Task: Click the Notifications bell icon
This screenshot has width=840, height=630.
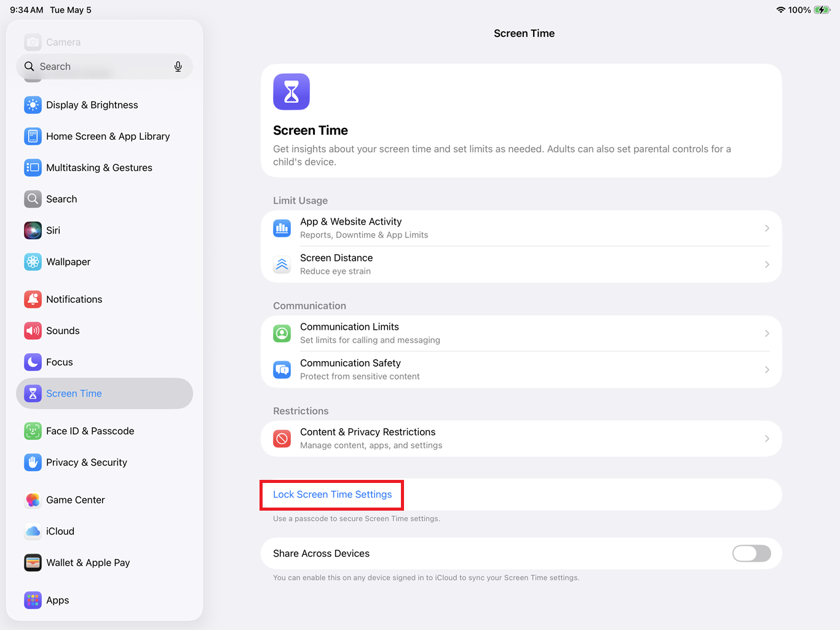Action: click(x=33, y=300)
